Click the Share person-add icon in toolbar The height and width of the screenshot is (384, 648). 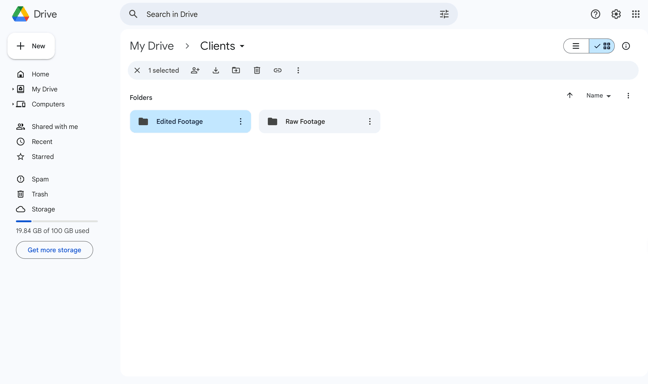(x=195, y=70)
